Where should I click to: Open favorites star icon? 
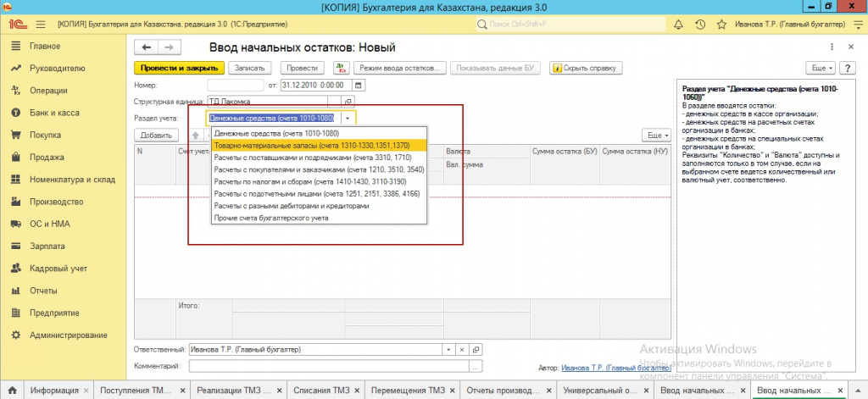721,25
